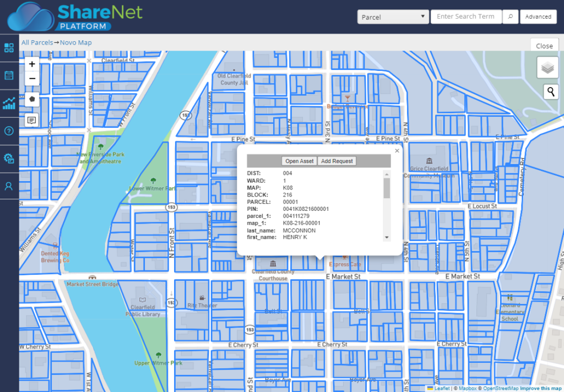This screenshot has height=392, width=564.
Task: Go to All Parcels breadcrumb
Action: [37, 42]
